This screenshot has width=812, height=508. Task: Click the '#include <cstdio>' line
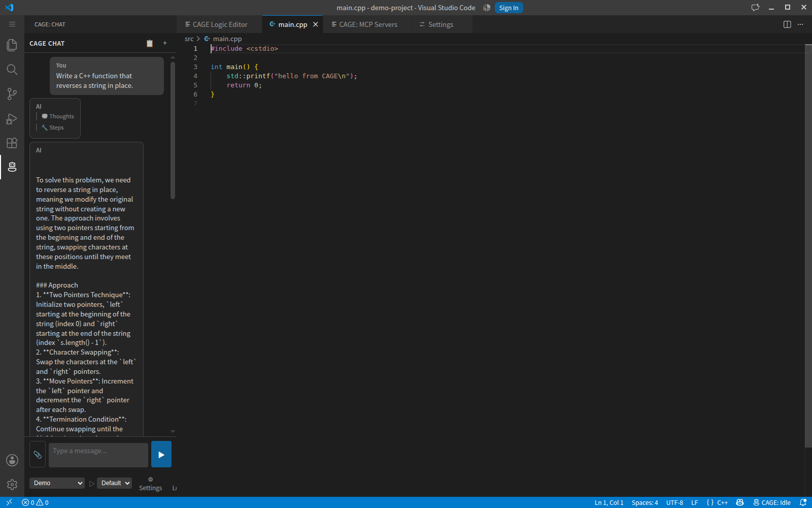coord(245,48)
